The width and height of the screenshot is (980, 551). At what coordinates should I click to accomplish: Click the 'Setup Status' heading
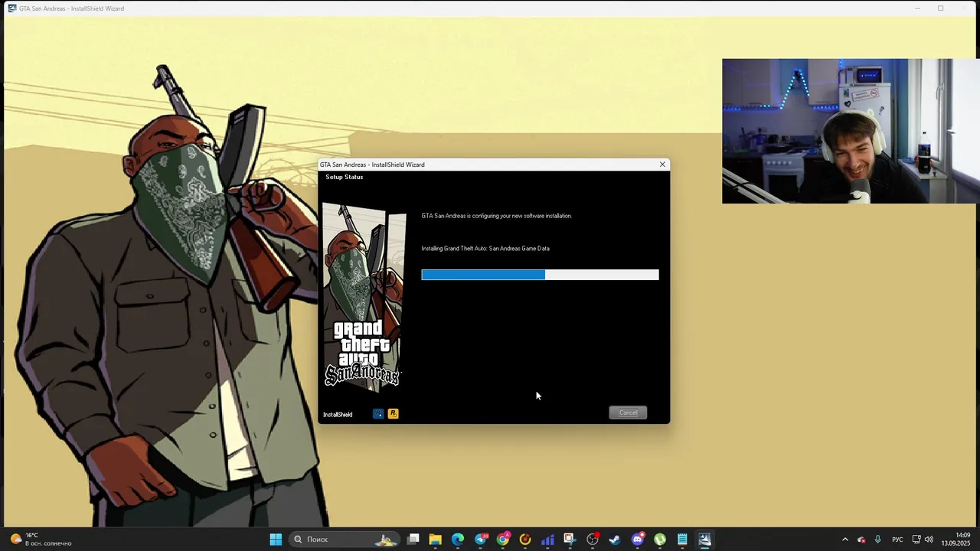point(344,177)
